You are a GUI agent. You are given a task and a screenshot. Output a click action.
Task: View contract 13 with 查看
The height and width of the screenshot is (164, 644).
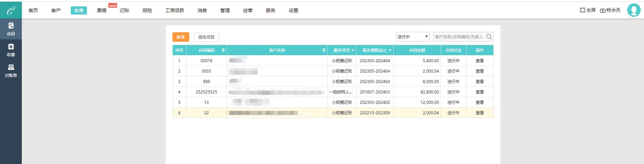[x=480, y=102]
